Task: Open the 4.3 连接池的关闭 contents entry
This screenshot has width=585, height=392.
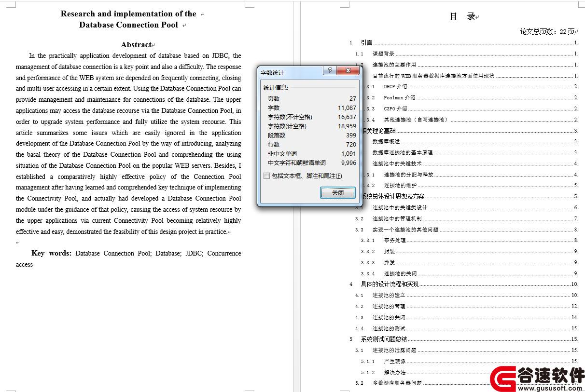Action: tap(467, 317)
